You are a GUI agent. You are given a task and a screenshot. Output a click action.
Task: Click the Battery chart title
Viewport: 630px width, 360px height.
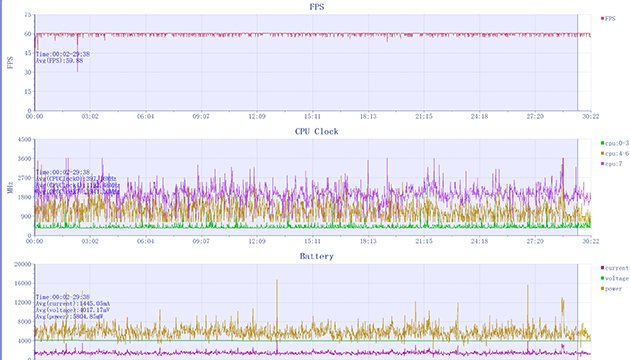[317, 256]
